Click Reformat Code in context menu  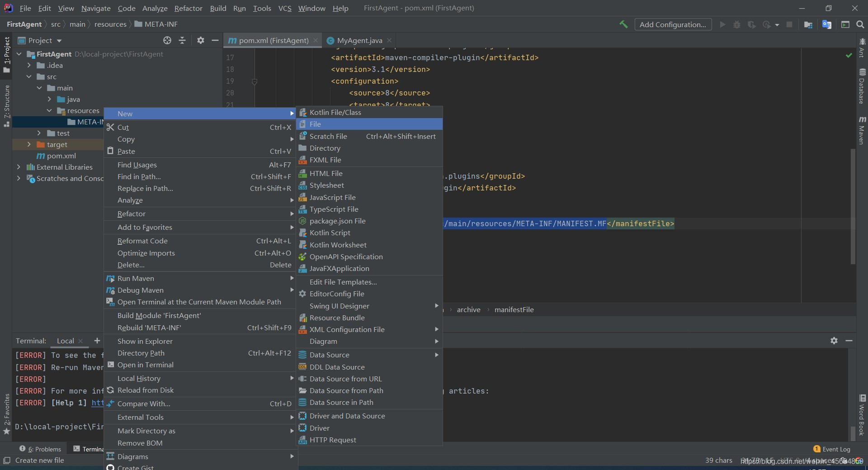tap(200, 241)
